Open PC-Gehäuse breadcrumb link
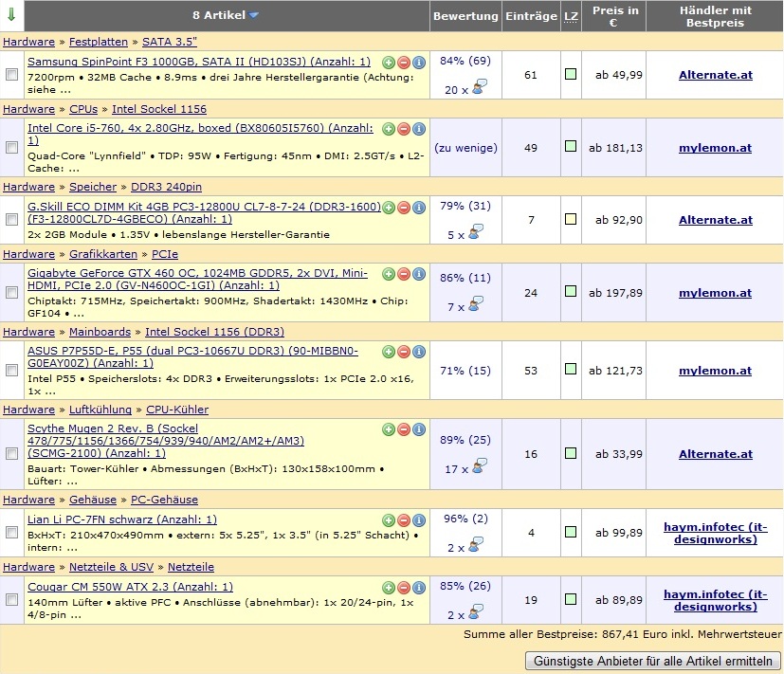784x674 pixels. tap(165, 500)
